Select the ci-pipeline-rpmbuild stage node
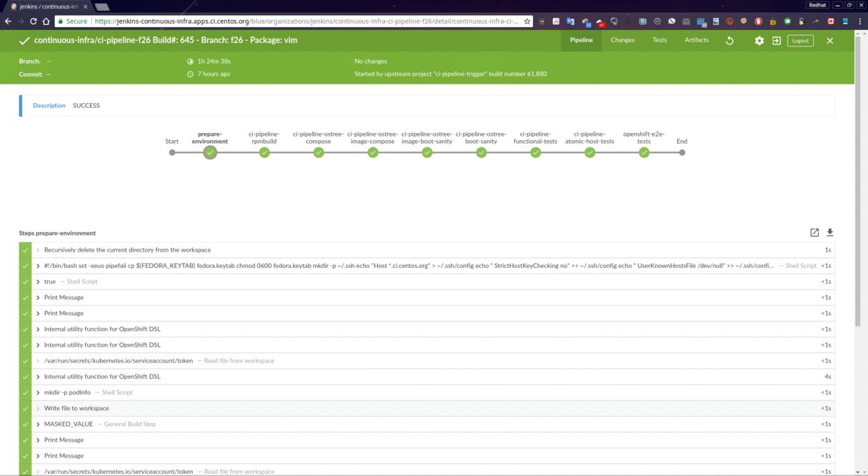The height and width of the screenshot is (476, 868). [264, 152]
